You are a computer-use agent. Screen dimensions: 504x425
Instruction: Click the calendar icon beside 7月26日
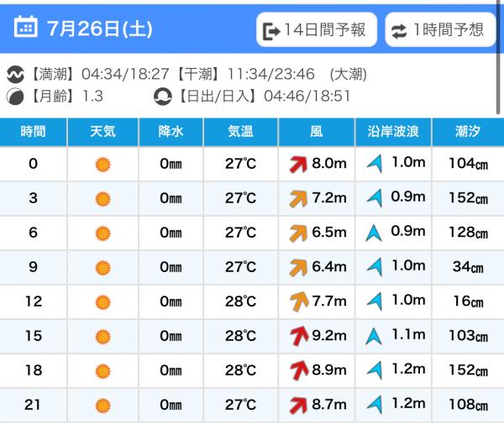pos(26,27)
